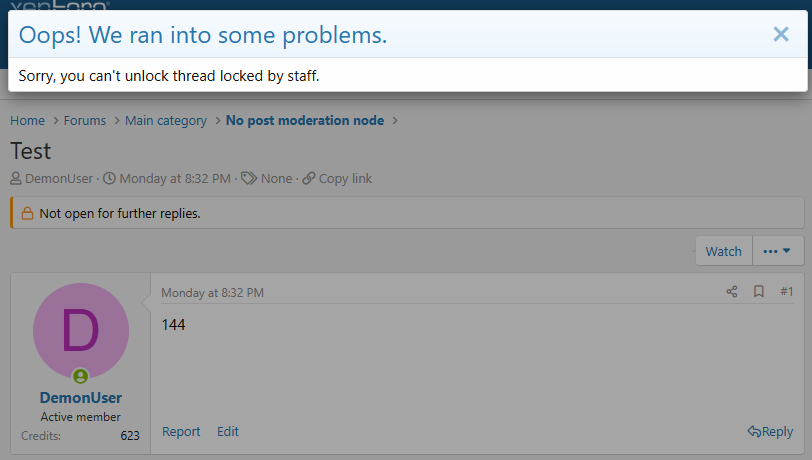Open the Forums breadcrumb link
This screenshot has height=460, width=812.
85,121
